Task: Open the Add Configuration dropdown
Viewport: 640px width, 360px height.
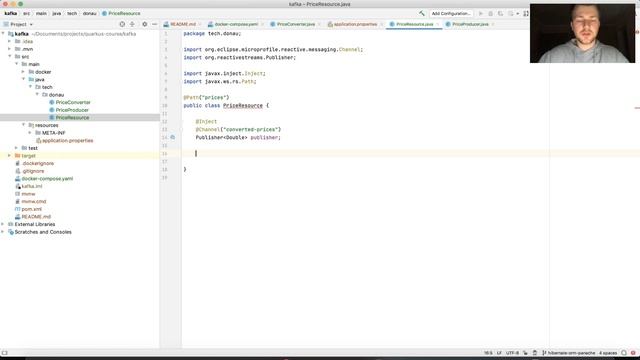Action: tap(451, 13)
